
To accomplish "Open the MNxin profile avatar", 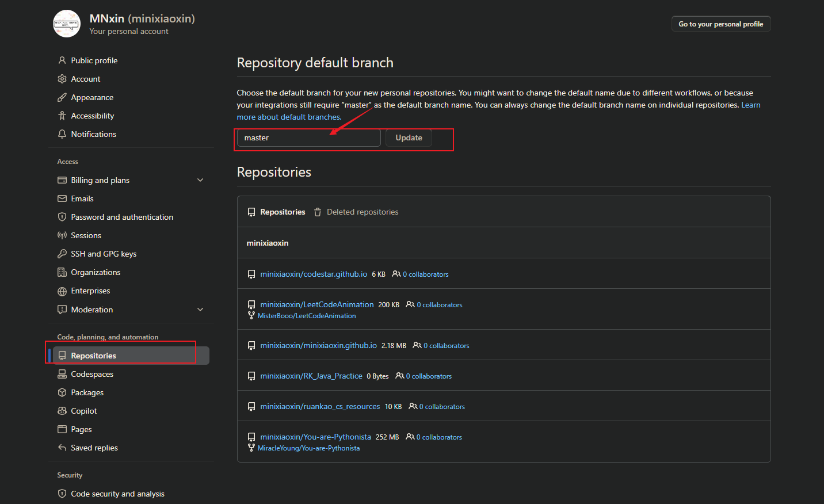I will coord(67,24).
